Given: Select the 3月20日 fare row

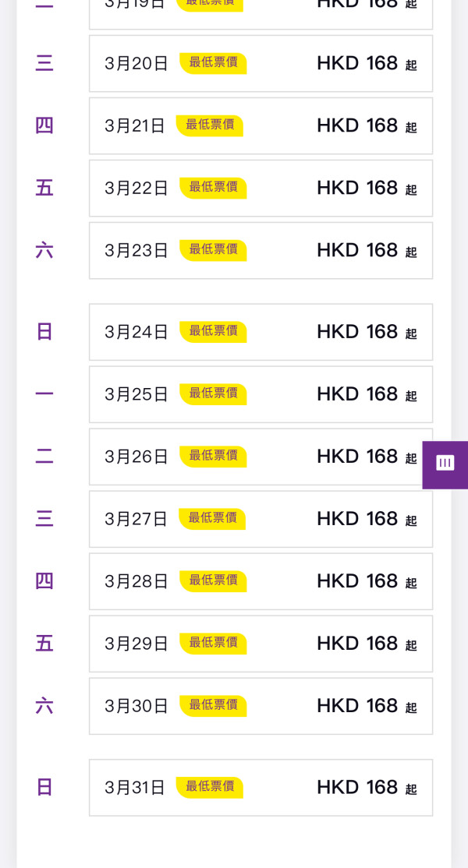Looking at the screenshot, I should click(261, 64).
